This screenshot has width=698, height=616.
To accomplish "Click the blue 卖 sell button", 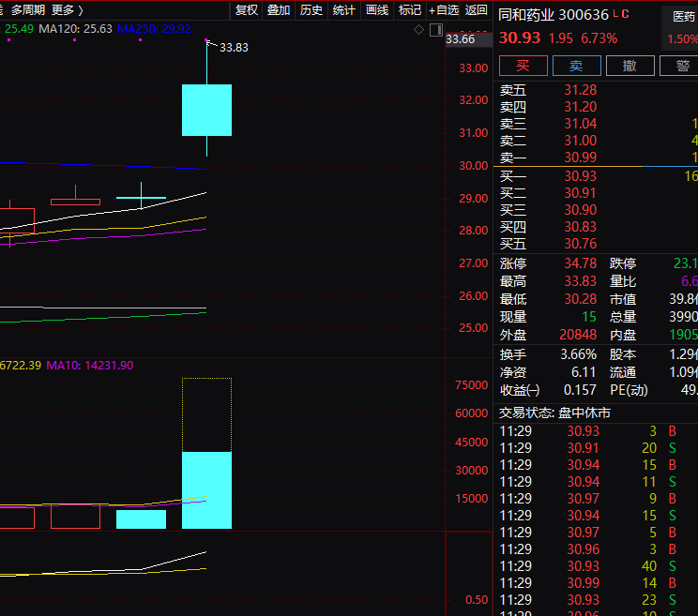I will [x=576, y=66].
